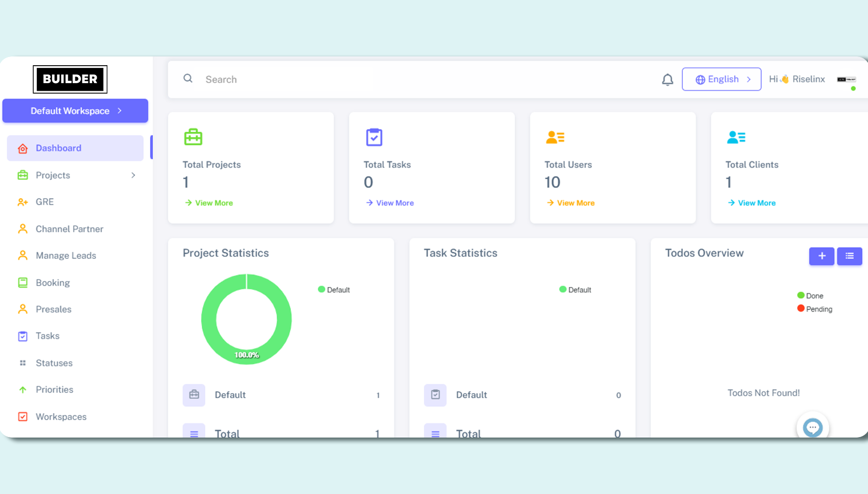Click the notification bell icon
Viewport: 868px width, 494px height.
(x=667, y=80)
